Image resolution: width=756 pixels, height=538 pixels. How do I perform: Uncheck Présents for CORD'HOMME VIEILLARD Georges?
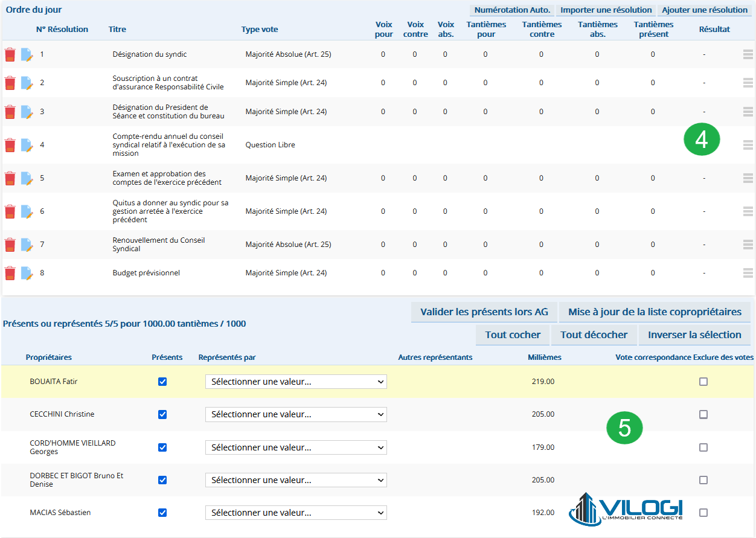pos(162,447)
